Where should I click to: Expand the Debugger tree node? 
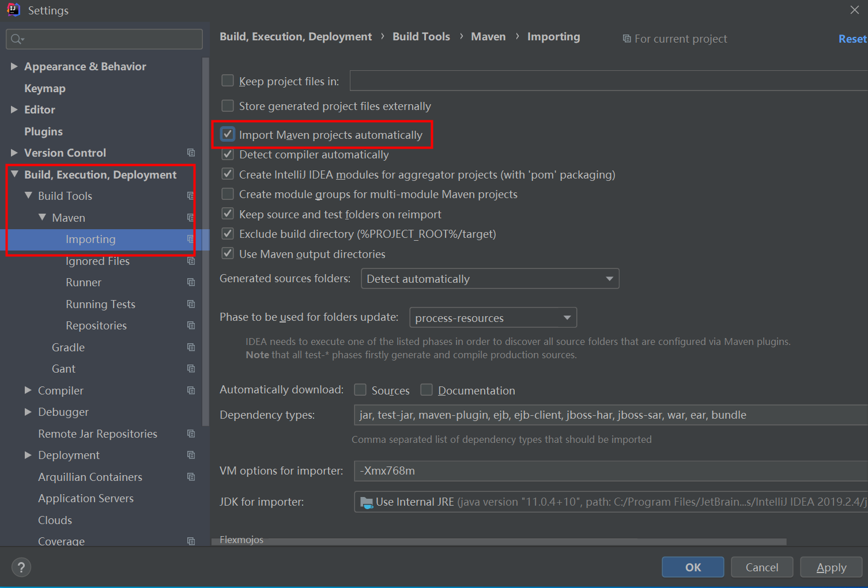(28, 412)
